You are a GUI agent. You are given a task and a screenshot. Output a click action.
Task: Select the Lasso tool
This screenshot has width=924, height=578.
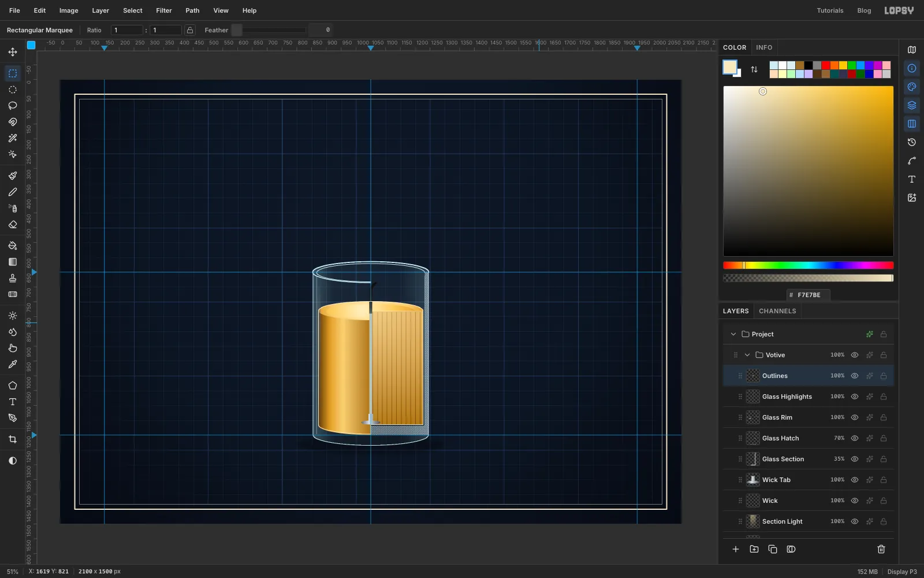pos(13,106)
